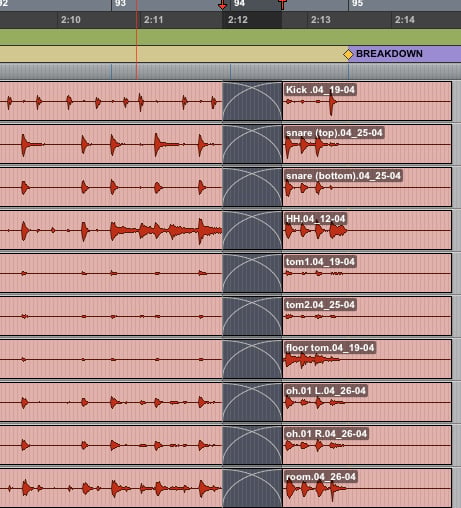461x508 pixels.
Task: Select the floor tom.04_19-04 clip
Action: [367, 359]
